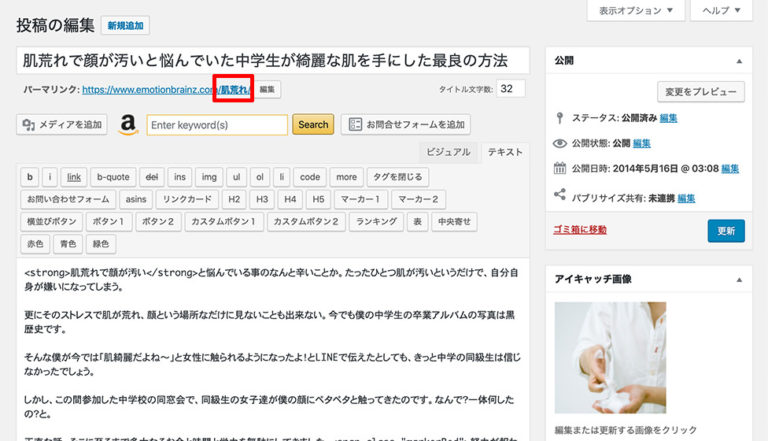Screen dimensions: 768x441
Task: Click the code quicktag button
Action: [x=310, y=177]
